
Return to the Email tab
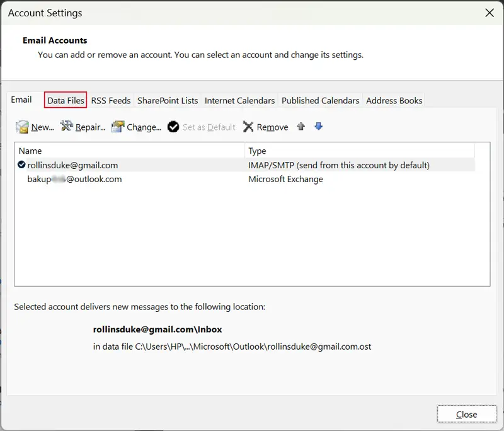(22, 99)
